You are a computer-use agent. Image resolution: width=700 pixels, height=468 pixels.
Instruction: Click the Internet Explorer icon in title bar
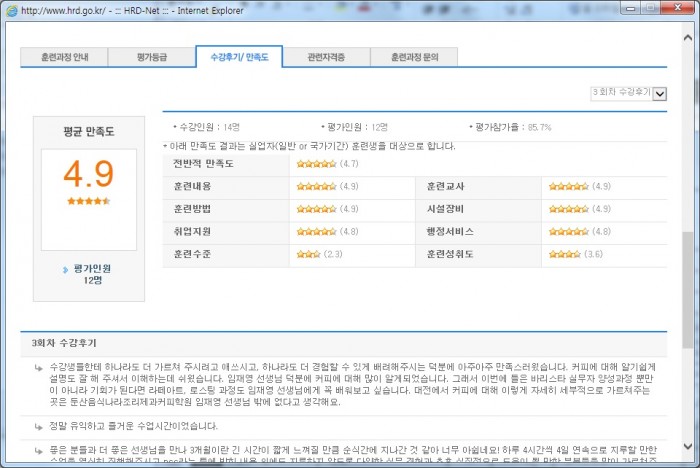click(10, 9)
